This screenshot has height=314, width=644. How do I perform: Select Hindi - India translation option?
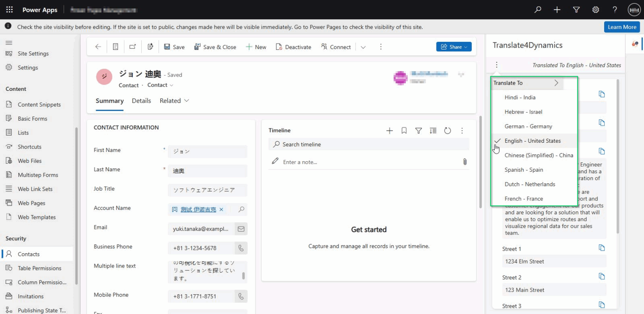click(520, 97)
